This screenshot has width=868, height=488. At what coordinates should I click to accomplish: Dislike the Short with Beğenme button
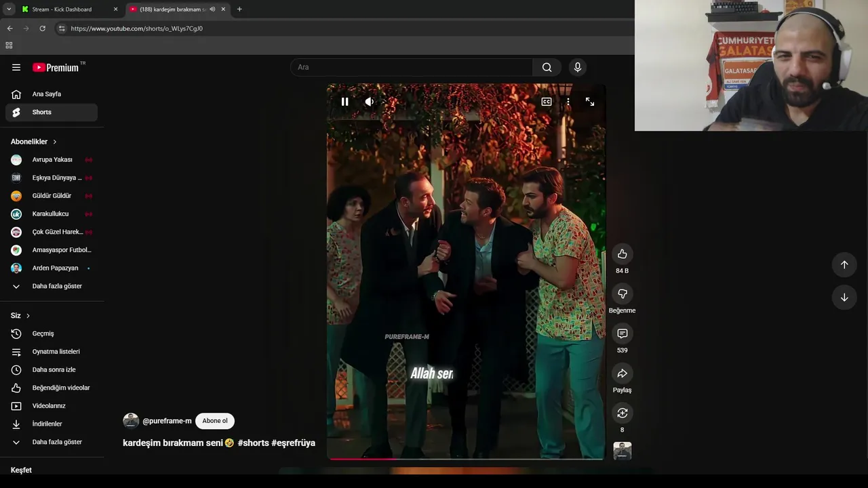pos(622,293)
